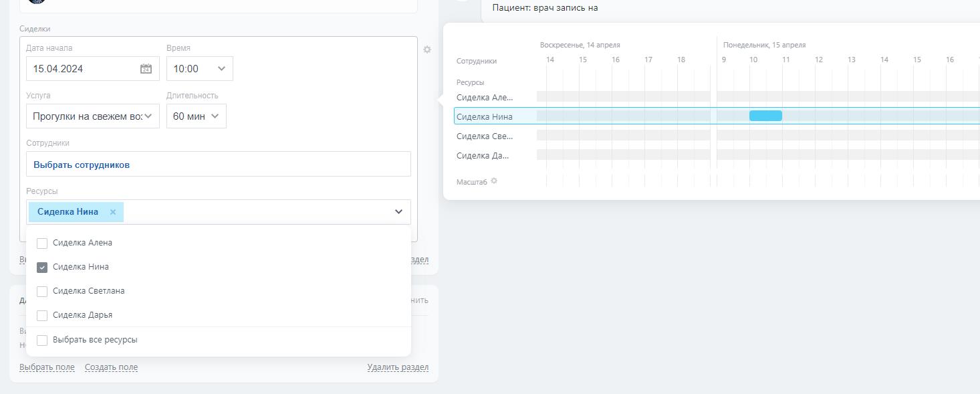The width and height of the screenshot is (980, 394).
Task: Click the Выбрать поле link
Action: pyautogui.click(x=47, y=367)
